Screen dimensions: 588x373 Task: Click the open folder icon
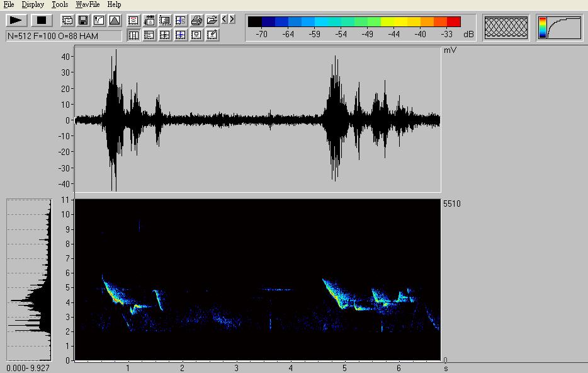pos(212,21)
